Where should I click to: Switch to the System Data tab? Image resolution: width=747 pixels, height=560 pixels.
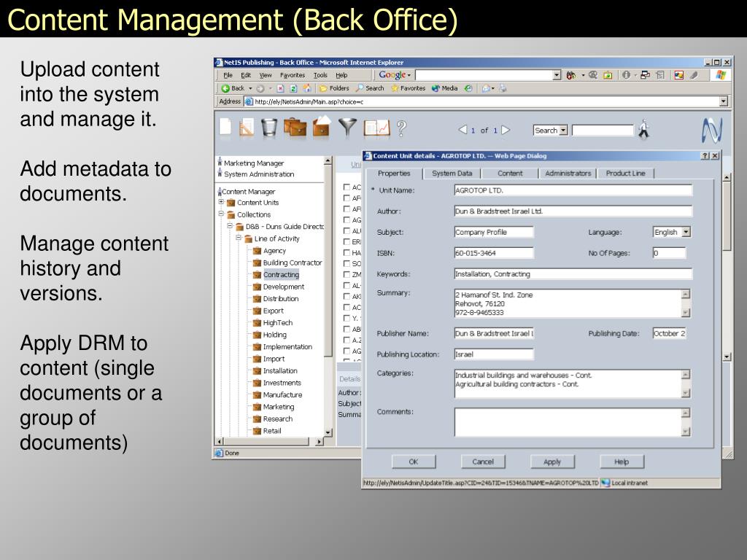point(452,174)
